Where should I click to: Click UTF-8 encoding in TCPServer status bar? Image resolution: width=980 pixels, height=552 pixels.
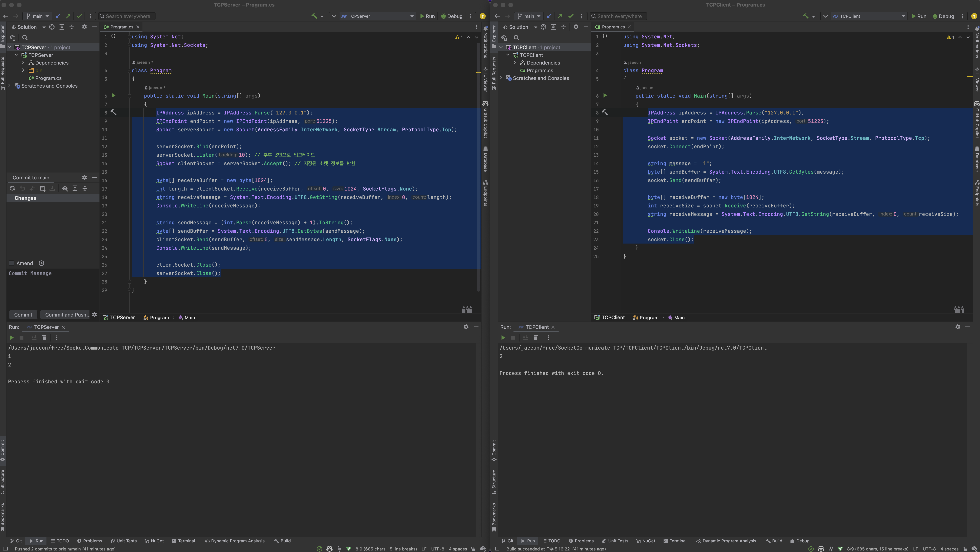[x=438, y=549]
